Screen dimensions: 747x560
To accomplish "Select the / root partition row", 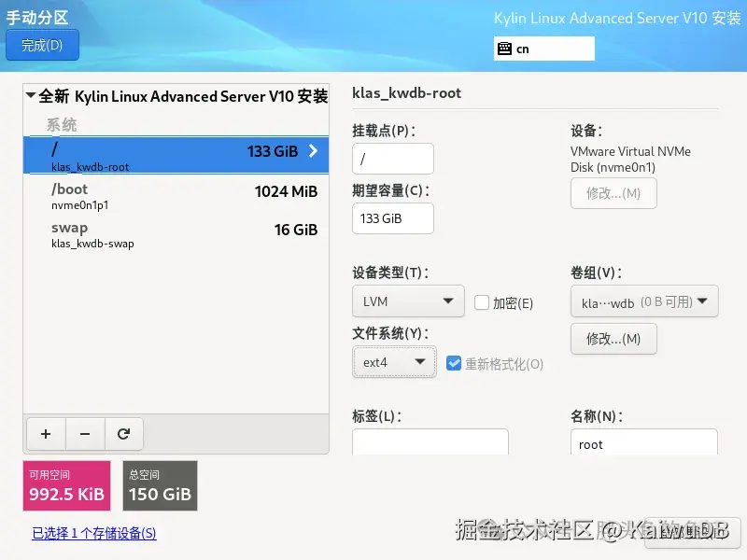I will click(x=176, y=155).
